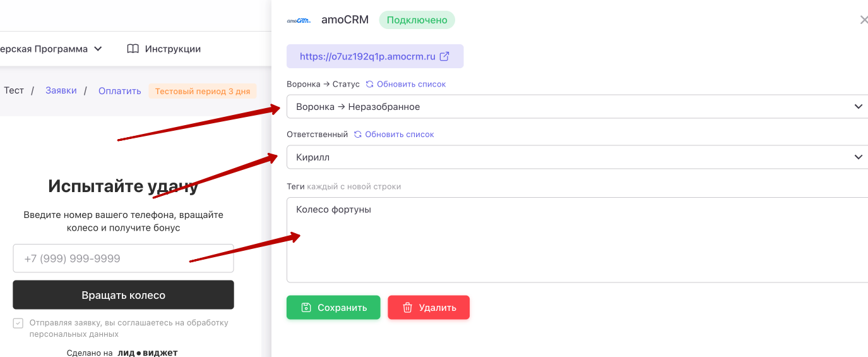Click floppy disk icon in Сохранить button
The image size is (868, 357).
(x=306, y=308)
